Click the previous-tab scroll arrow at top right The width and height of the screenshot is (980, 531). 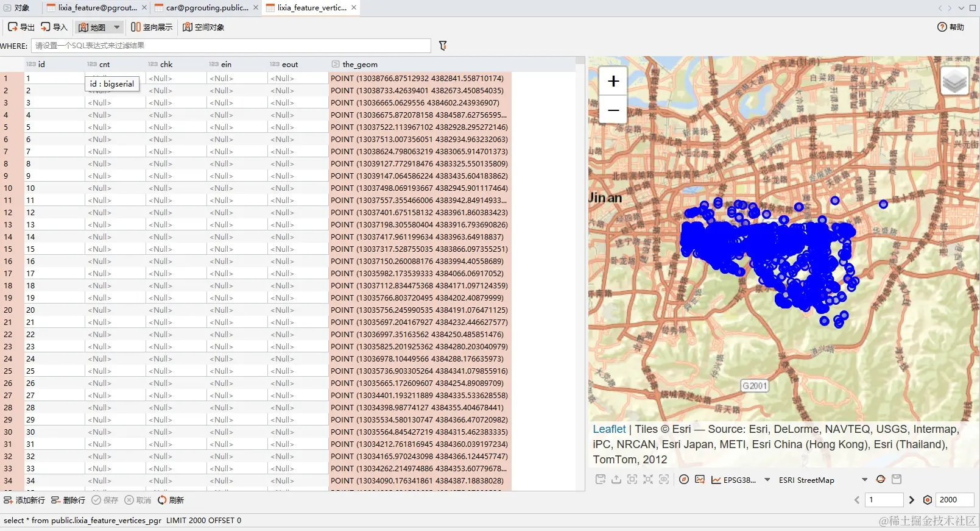click(940, 8)
